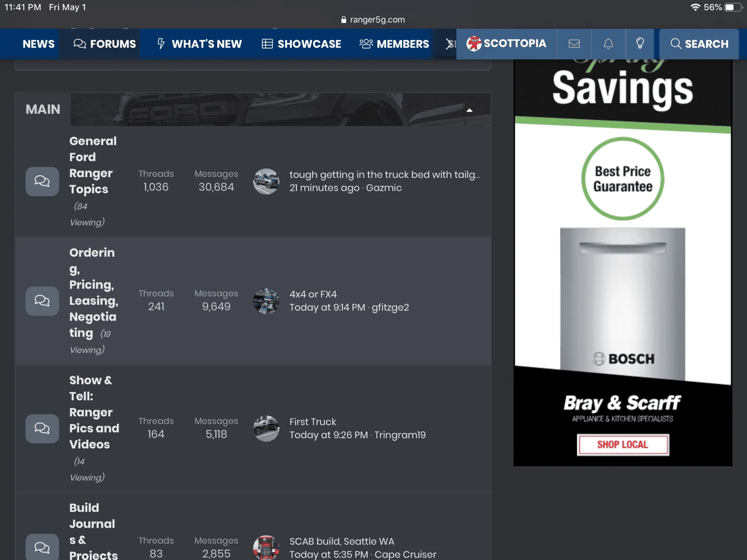Click the SHOP LOCAL ad button
Image resolution: width=747 pixels, height=560 pixels.
click(623, 444)
